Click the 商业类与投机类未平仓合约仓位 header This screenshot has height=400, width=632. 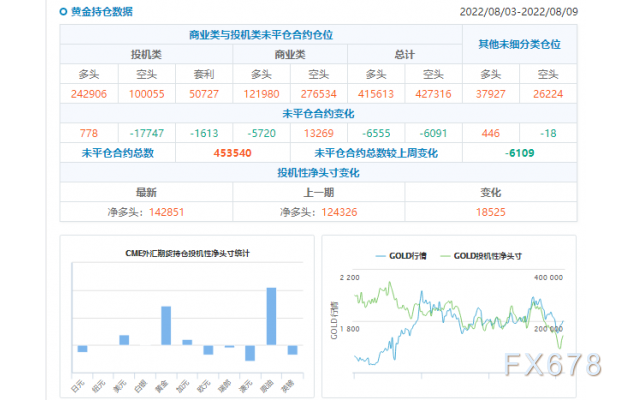point(261,35)
